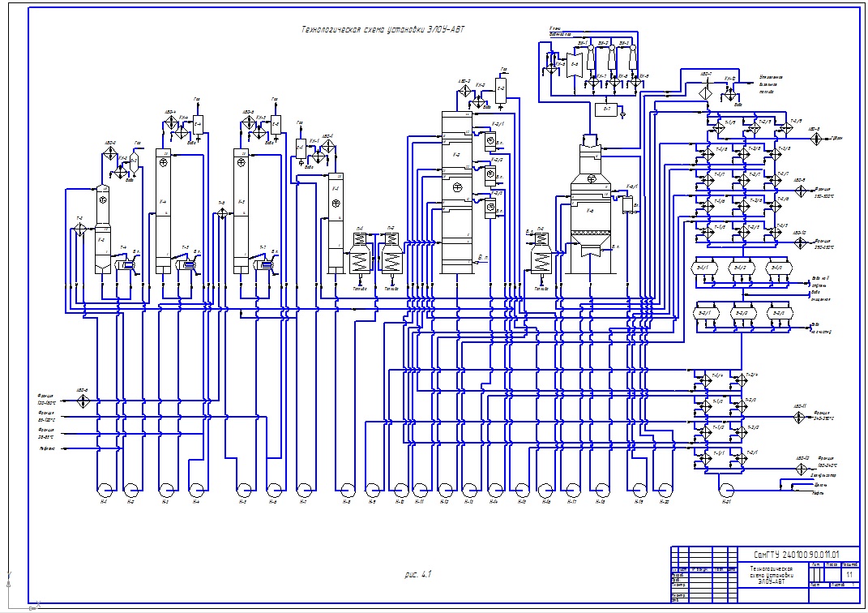The height and width of the screenshot is (613, 868).
Task: Select the pump symbol labeled Н-1
Action: coord(105,490)
